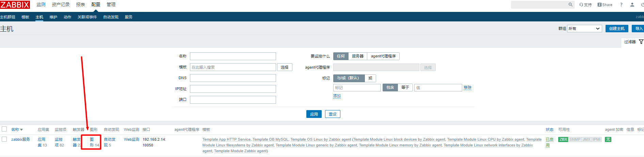The width and height of the screenshot is (644, 157).
Task: Choose the 包含 tag operator
Action: click(390, 88)
